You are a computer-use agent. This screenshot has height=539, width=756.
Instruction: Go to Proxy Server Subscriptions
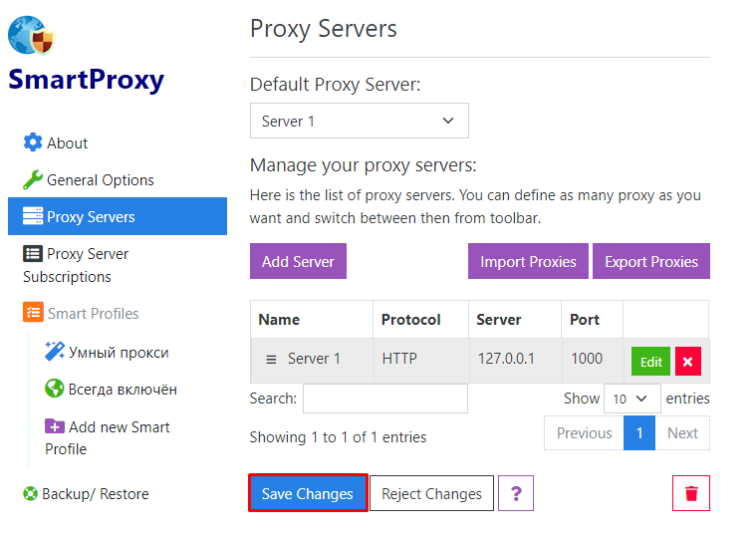tap(76, 265)
